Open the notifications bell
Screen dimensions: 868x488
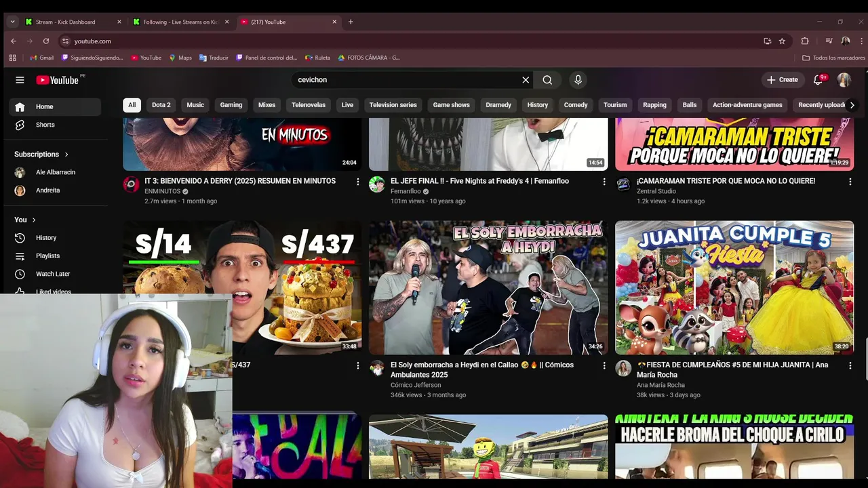click(x=818, y=80)
